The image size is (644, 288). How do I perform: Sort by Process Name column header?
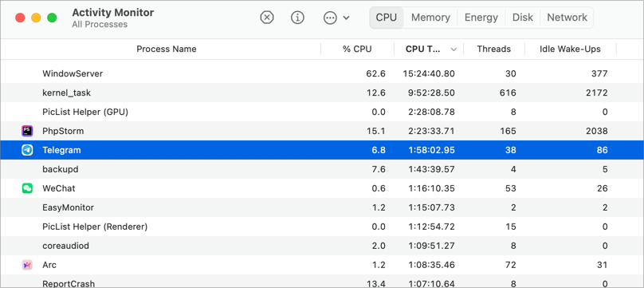pyautogui.click(x=167, y=49)
